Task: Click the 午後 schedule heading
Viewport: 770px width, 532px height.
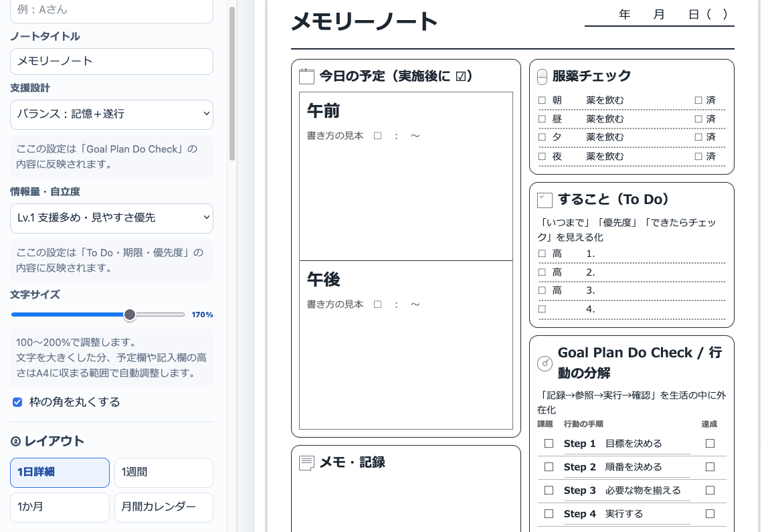Action: tap(324, 280)
